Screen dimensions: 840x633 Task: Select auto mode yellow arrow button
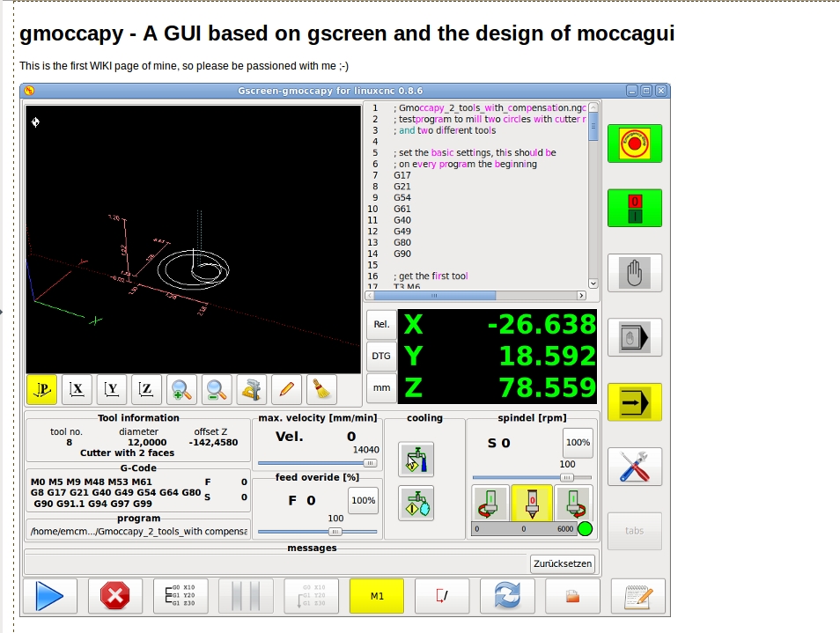point(634,402)
